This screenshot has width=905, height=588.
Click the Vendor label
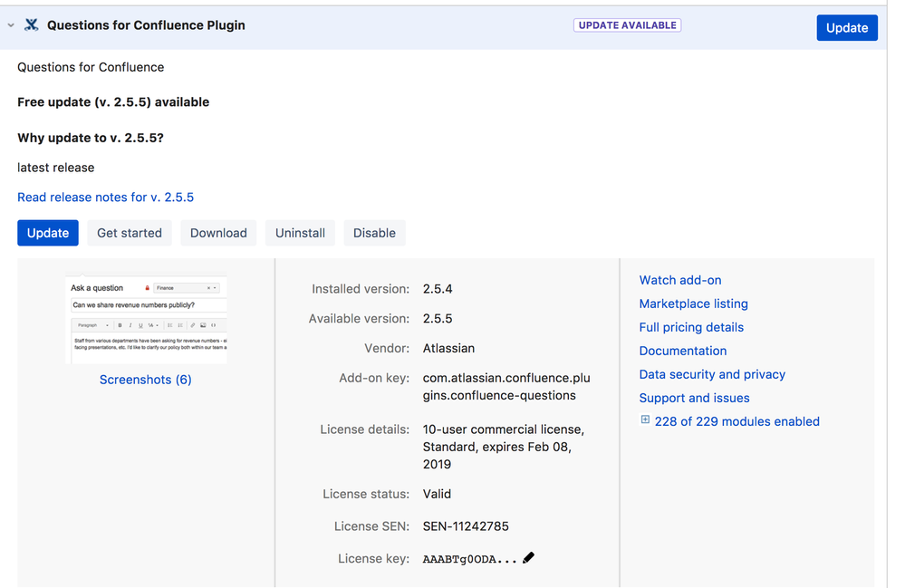coord(387,349)
